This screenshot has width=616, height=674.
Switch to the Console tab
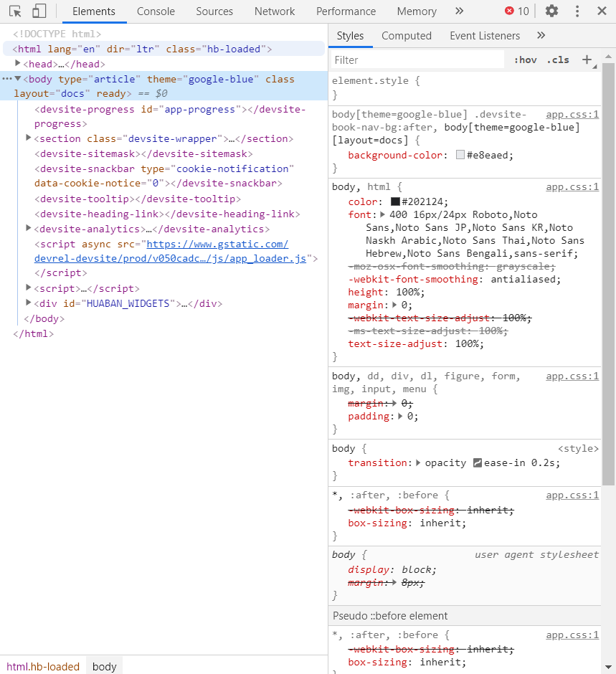click(x=156, y=11)
